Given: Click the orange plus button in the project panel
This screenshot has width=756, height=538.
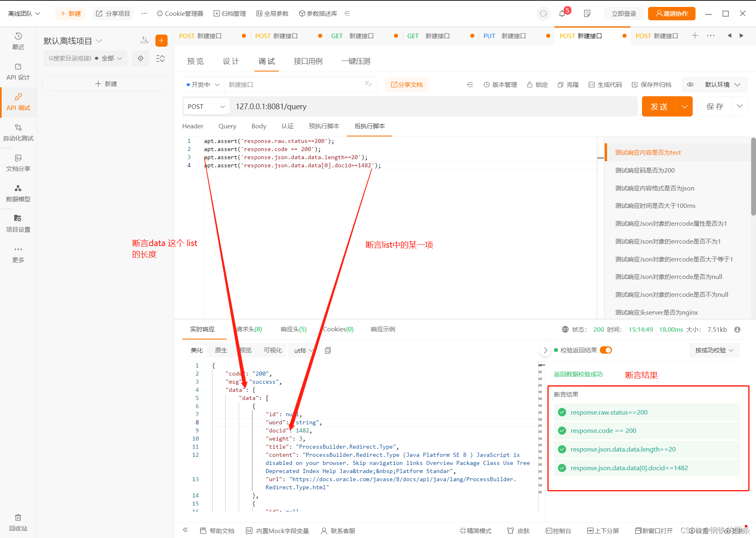Looking at the screenshot, I should pos(162,40).
